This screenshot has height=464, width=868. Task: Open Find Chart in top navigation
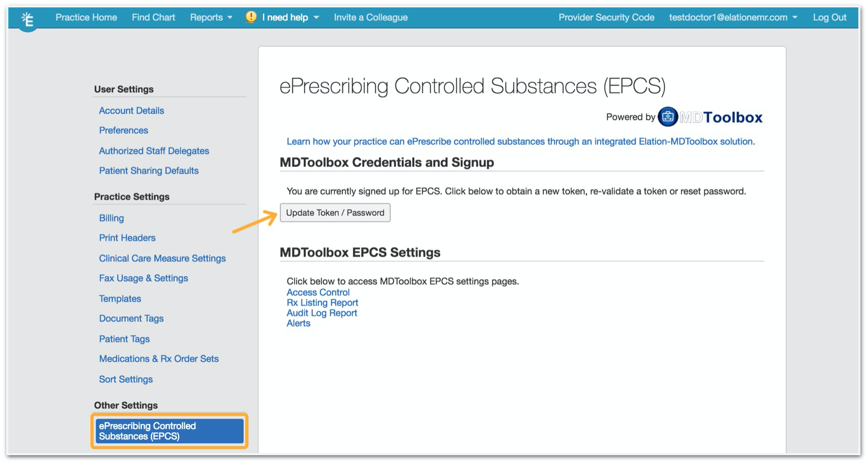coord(153,18)
